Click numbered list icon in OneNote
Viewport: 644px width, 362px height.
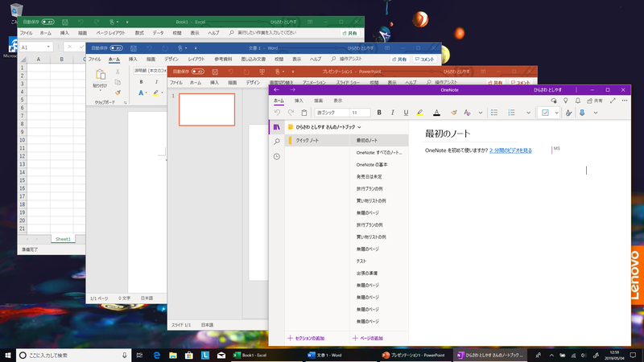point(511,113)
